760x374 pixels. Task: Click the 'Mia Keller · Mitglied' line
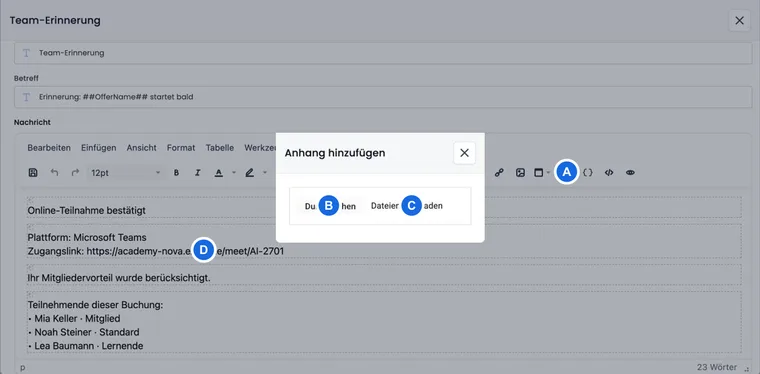74,319
